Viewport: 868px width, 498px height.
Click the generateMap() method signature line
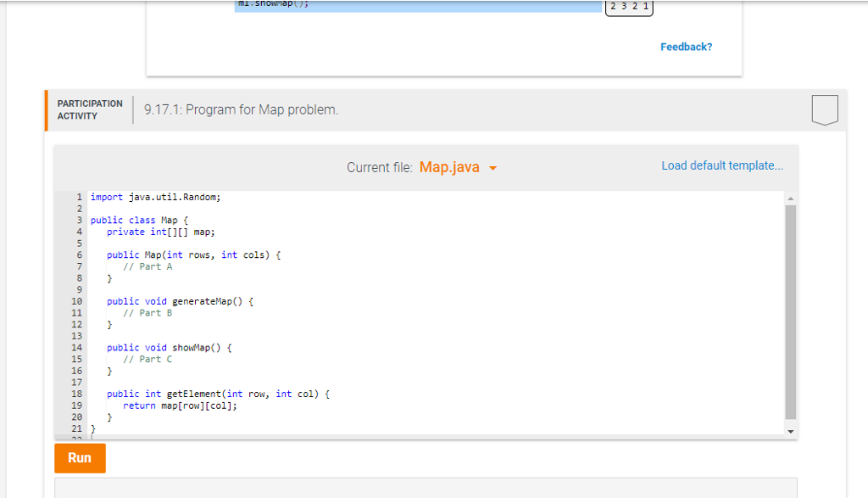coord(178,300)
